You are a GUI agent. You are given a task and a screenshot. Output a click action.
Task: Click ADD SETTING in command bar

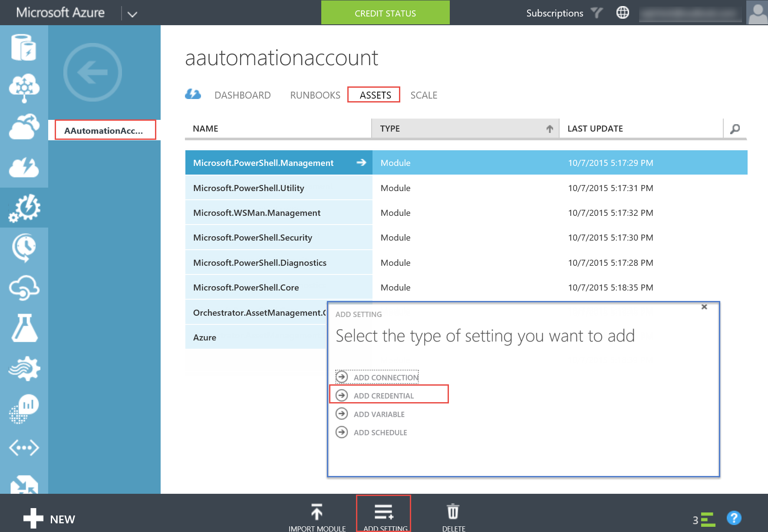384,514
